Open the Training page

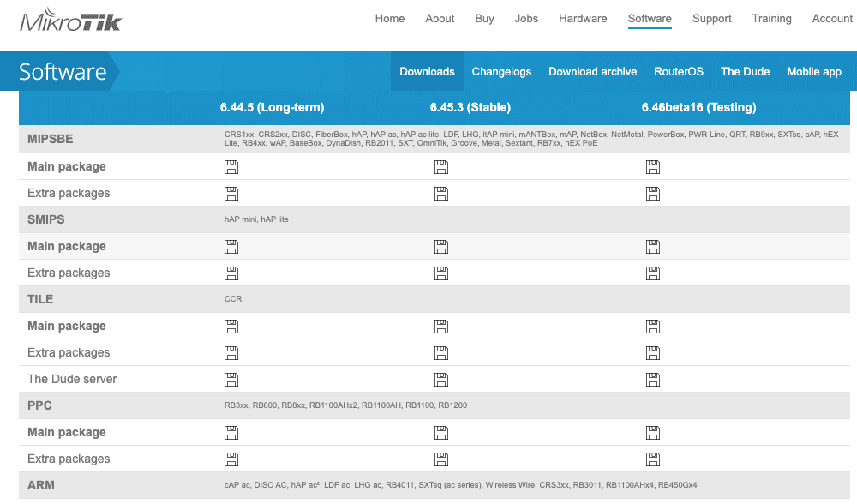tap(771, 19)
